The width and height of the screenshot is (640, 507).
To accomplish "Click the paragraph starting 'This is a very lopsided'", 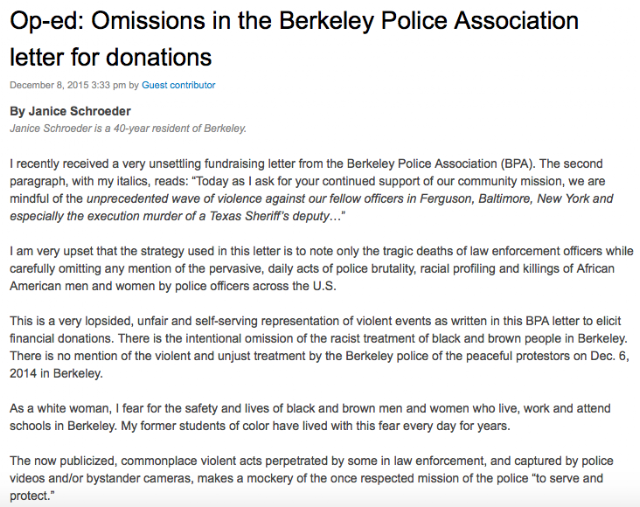I will coord(319,347).
